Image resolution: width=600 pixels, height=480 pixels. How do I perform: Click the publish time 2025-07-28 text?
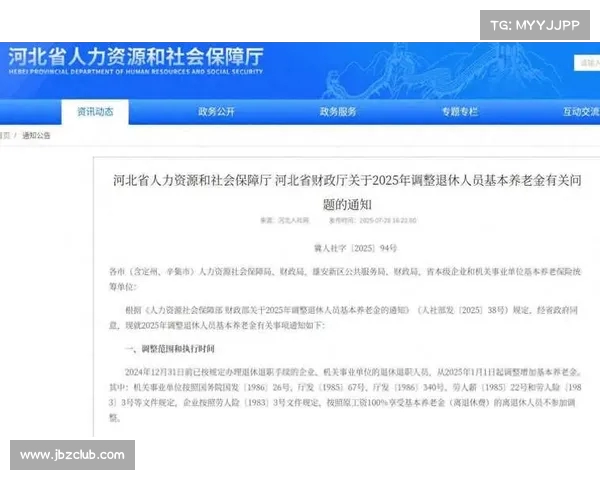click(x=373, y=220)
